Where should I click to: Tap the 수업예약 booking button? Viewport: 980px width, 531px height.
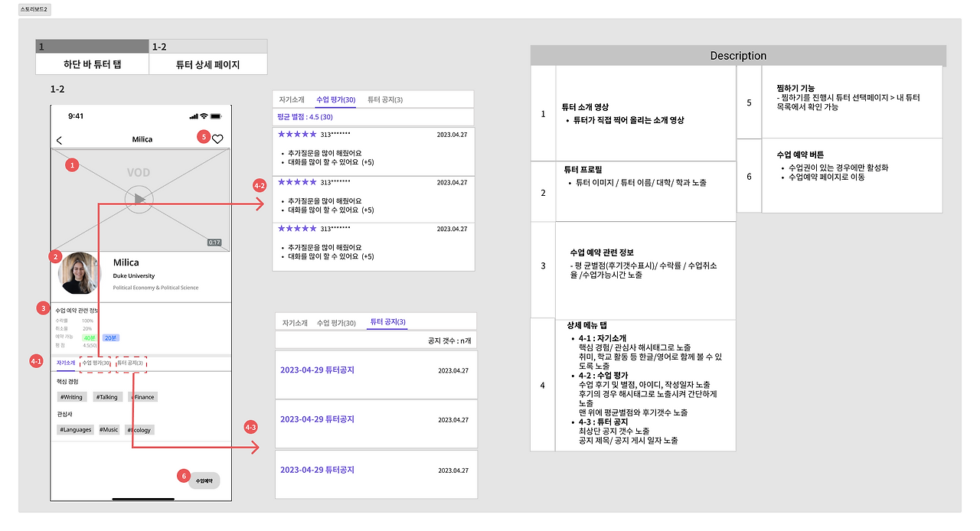click(204, 481)
